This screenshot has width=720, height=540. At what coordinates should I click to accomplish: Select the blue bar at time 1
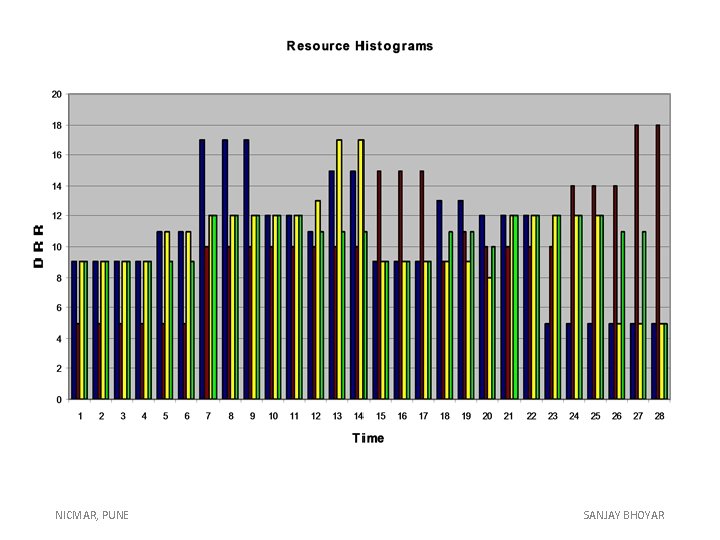74,330
